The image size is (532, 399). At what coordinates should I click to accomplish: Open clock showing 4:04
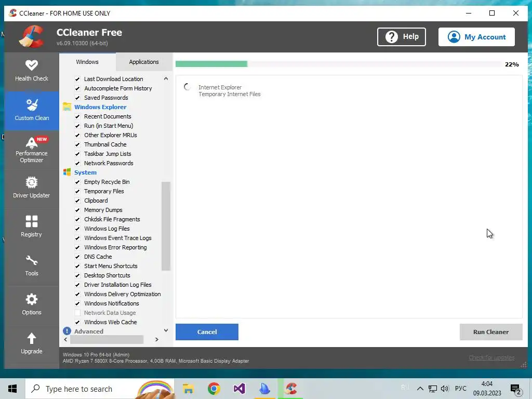pos(487,389)
